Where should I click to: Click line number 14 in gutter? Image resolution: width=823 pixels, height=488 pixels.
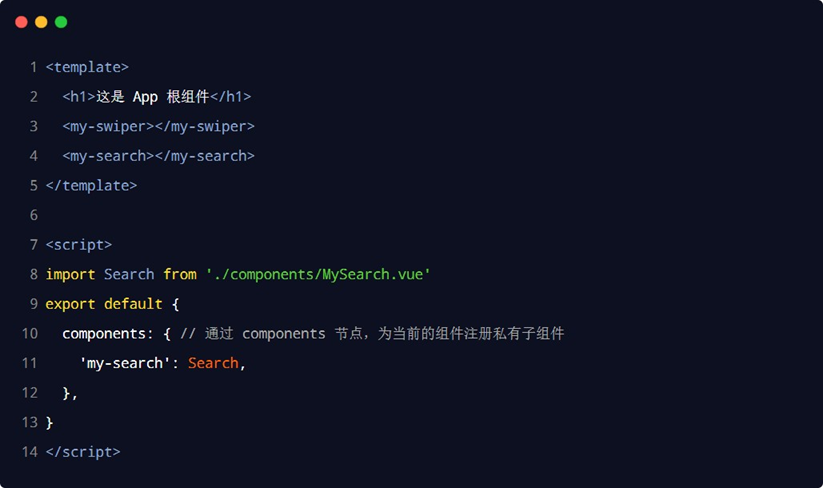tap(29, 452)
